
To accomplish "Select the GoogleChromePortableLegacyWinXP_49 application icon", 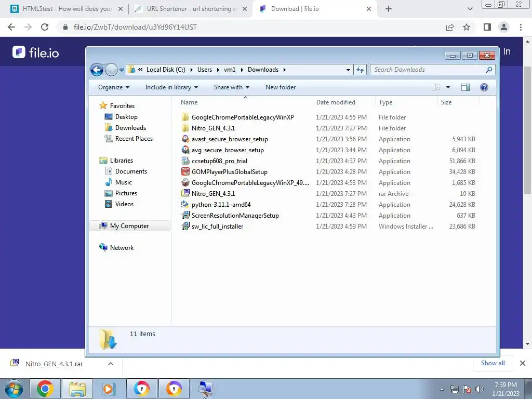I will click(x=185, y=182).
